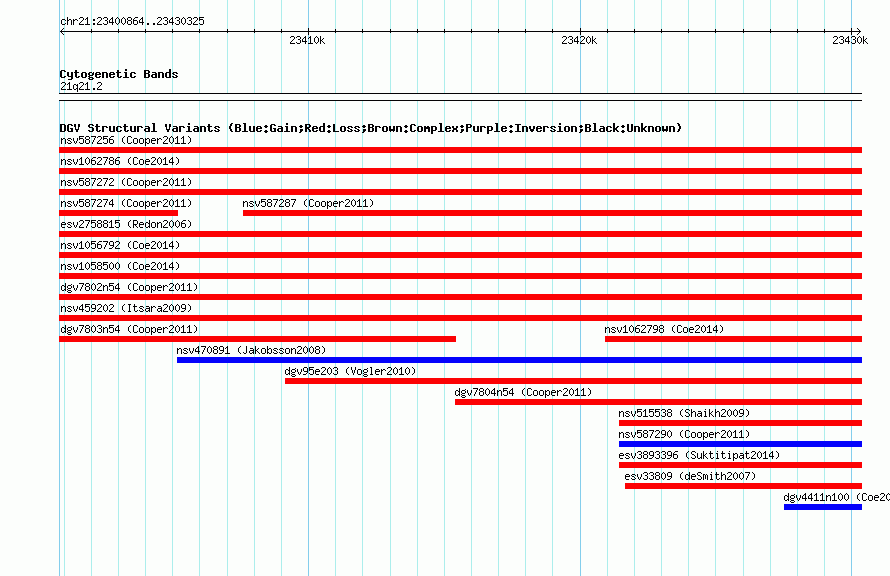
Task: Click the red bar of dgv7803n54
Action: [257, 339]
